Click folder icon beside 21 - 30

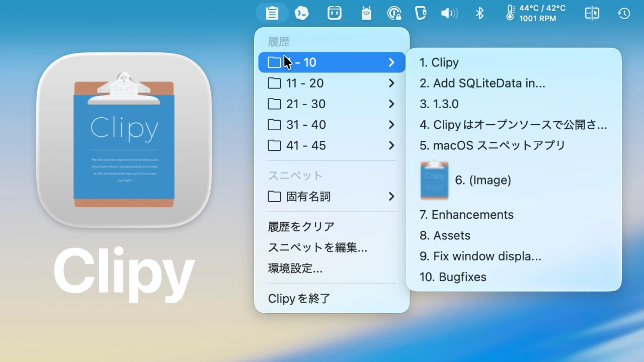274,104
